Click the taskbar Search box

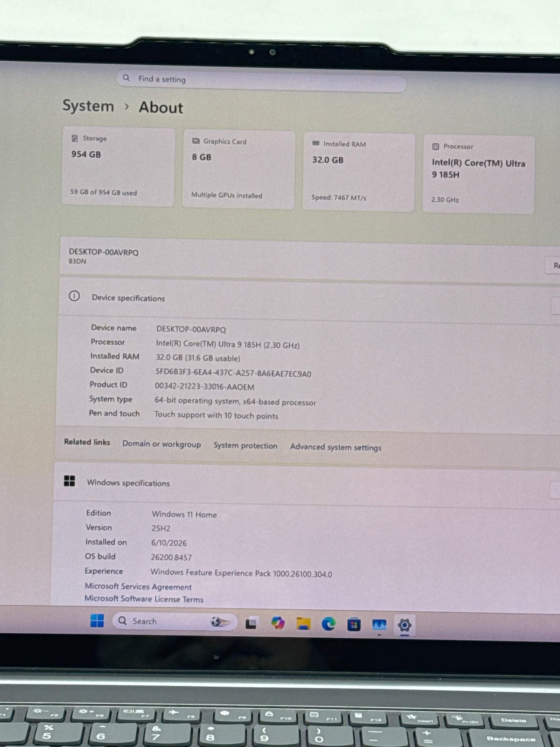pos(175,621)
